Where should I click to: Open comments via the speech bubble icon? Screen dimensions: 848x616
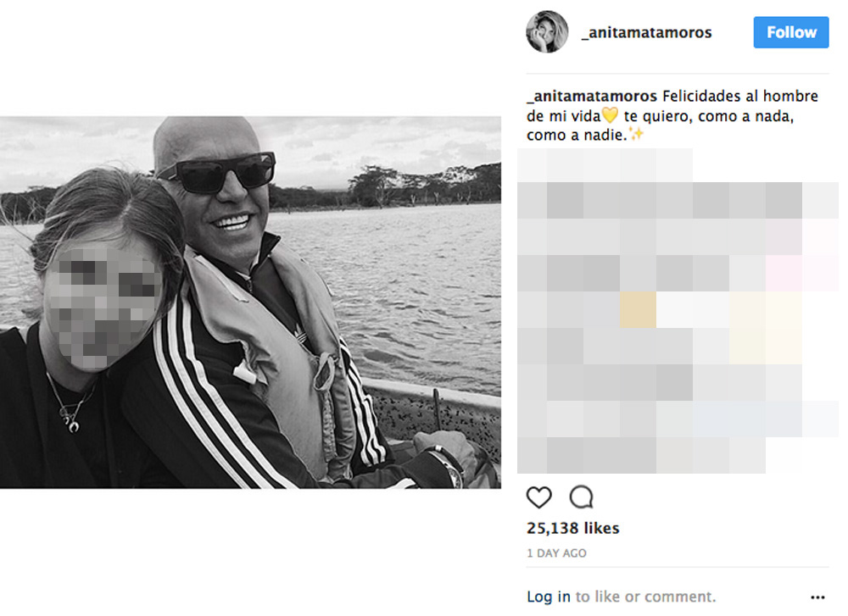coord(582,497)
